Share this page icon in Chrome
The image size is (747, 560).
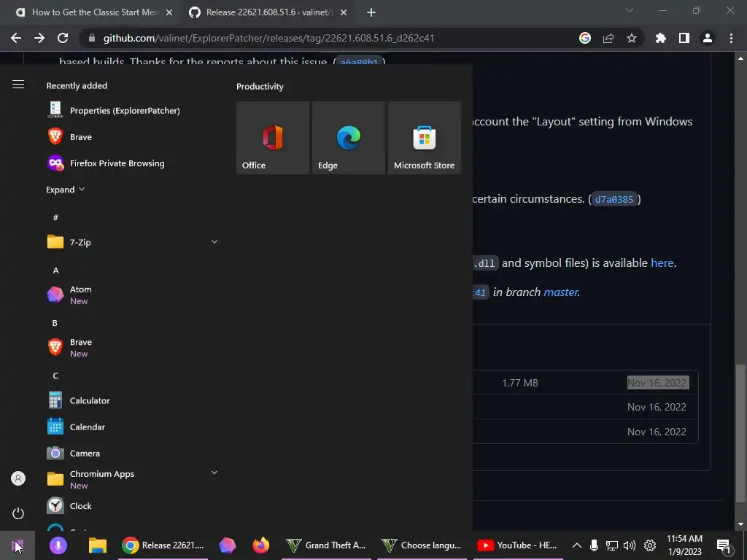point(608,38)
